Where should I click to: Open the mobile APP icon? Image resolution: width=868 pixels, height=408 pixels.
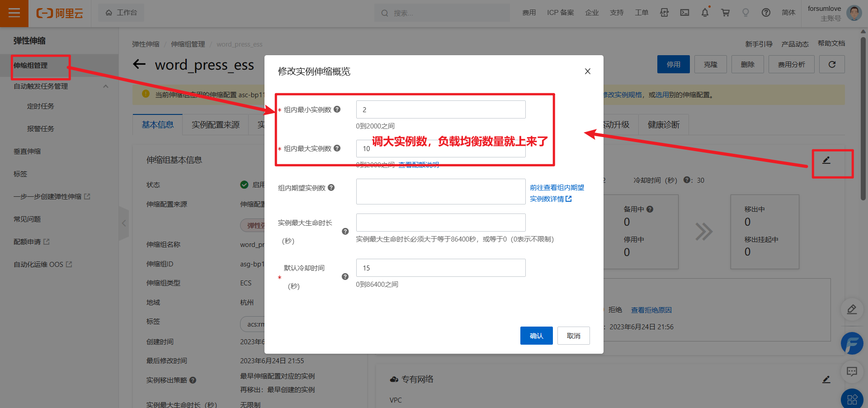664,13
